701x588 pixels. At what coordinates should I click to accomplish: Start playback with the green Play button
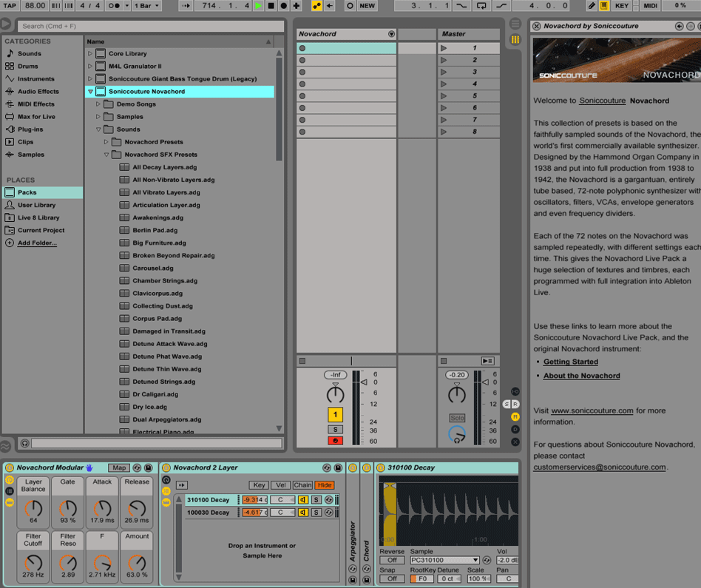pyautogui.click(x=258, y=6)
